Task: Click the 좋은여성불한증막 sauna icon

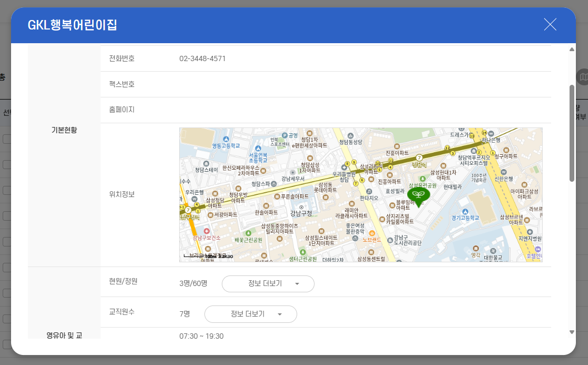Action: point(355,238)
